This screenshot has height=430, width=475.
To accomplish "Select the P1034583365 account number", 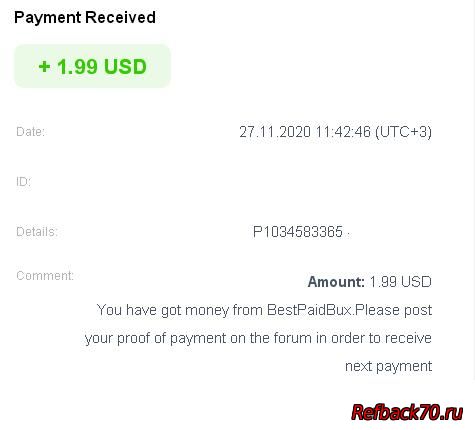I will [x=298, y=232].
